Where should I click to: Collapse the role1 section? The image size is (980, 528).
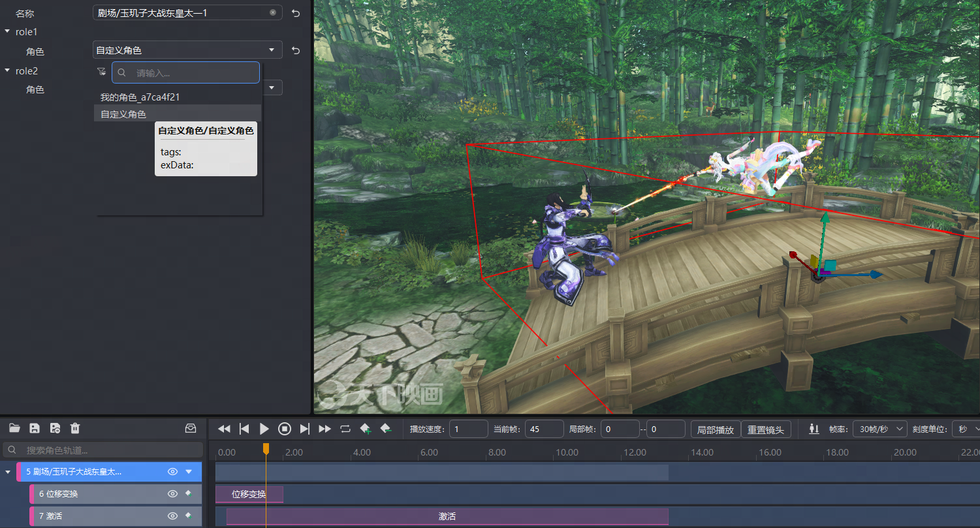pyautogui.click(x=7, y=31)
